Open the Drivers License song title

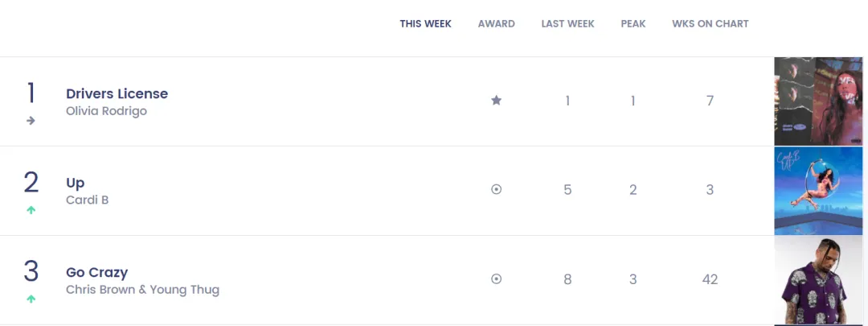coord(117,93)
